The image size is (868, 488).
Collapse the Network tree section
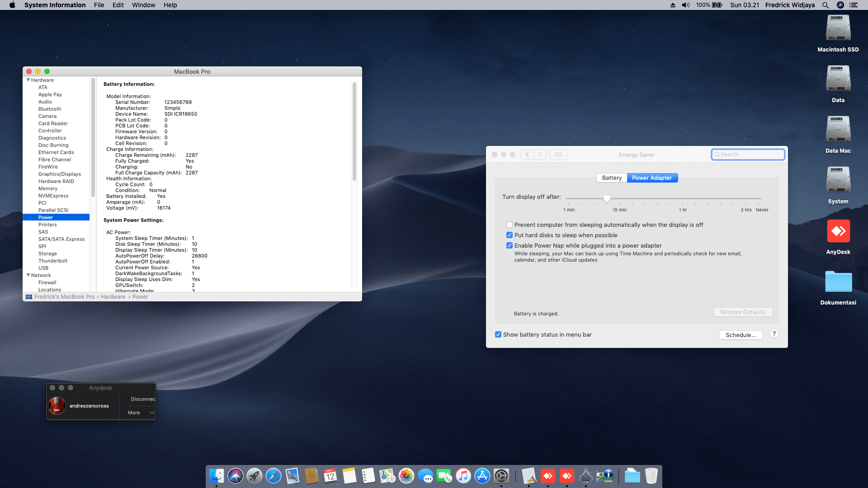click(x=28, y=275)
